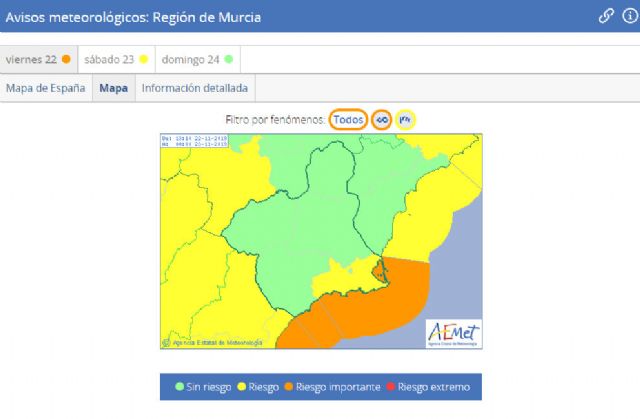Select the Mapa tab
Viewport: 640px width, 419px height.
coord(114,88)
